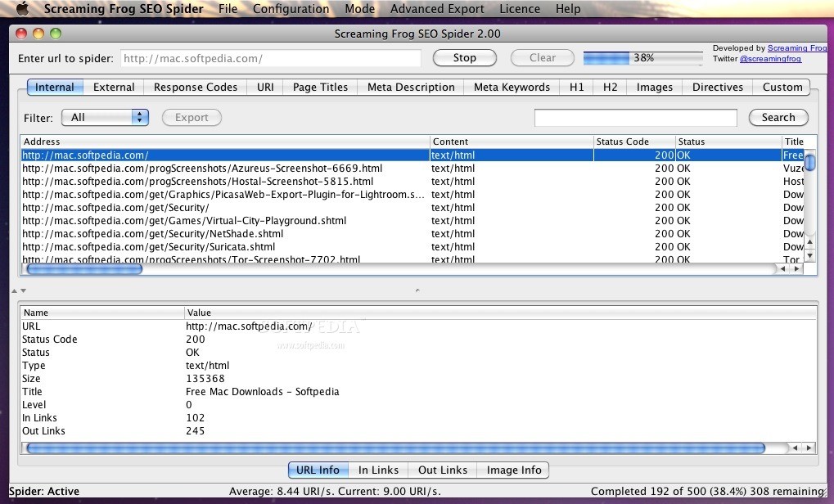
Task: Click the lower pane horizontal scrollbar thumb
Action: (396, 448)
